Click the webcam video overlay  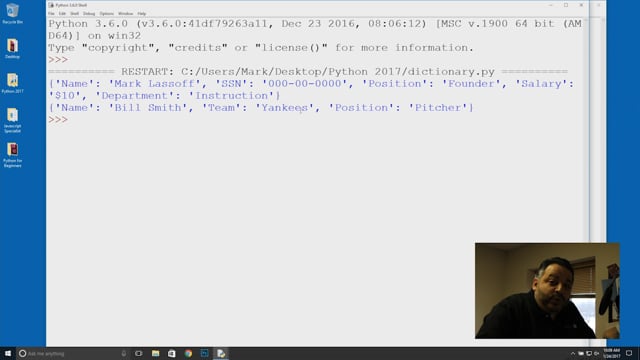pyautogui.click(x=547, y=291)
